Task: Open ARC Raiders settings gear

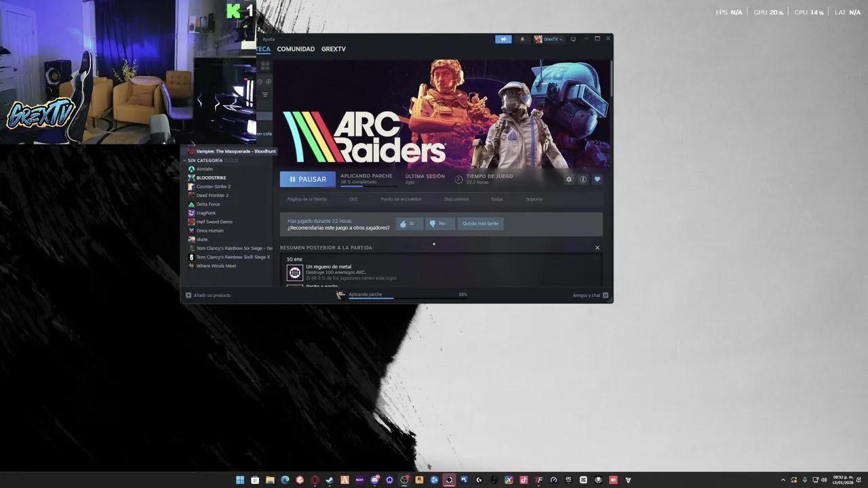Action: [569, 180]
